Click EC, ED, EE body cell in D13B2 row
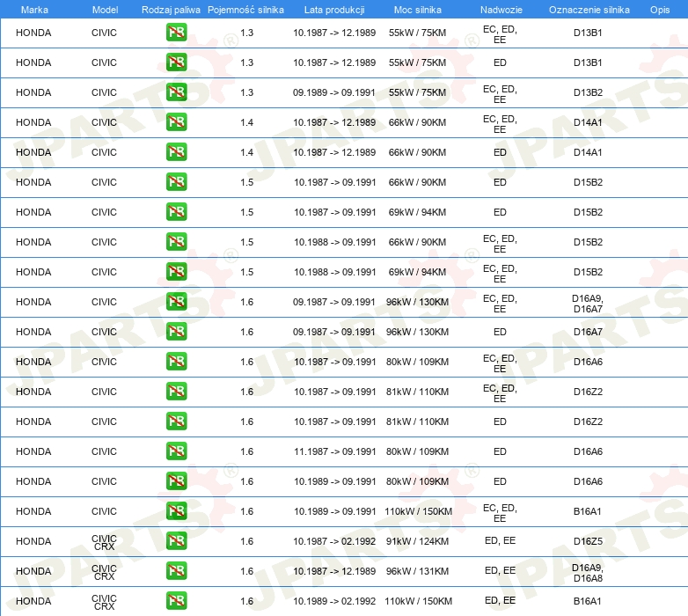 point(501,94)
